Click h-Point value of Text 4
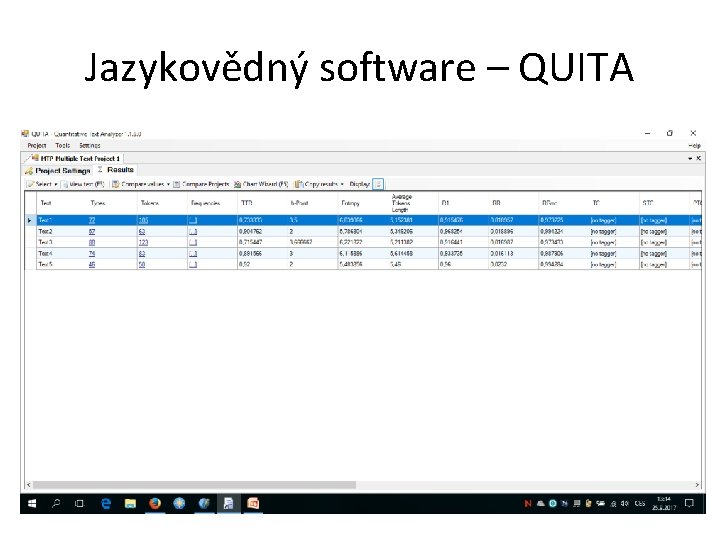This screenshot has width=720, height=540. pos(291,253)
